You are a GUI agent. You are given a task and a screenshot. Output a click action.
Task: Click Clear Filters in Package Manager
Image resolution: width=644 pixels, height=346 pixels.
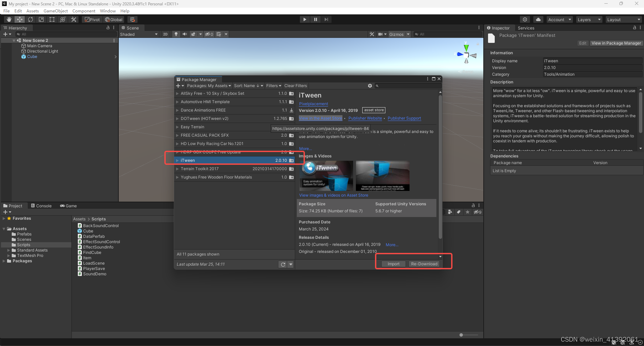(296, 86)
